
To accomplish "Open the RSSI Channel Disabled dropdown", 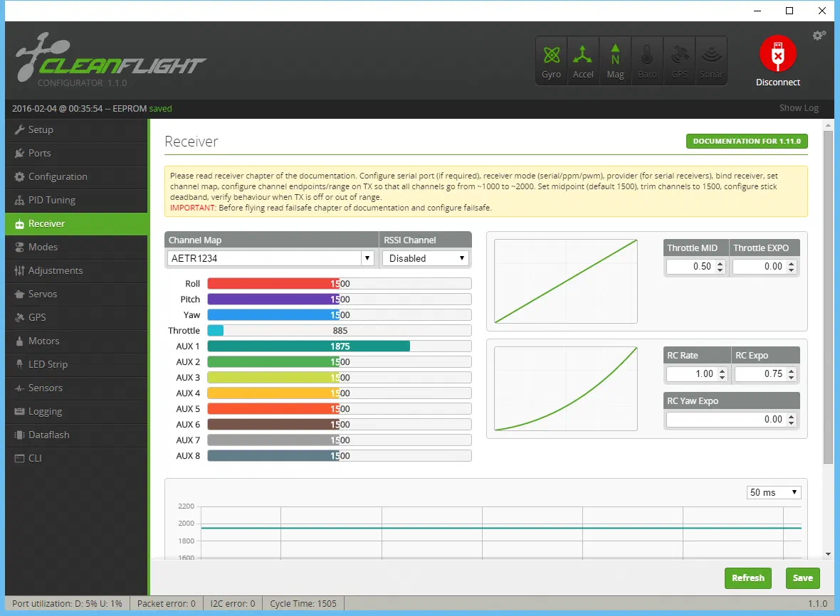I will click(x=426, y=258).
